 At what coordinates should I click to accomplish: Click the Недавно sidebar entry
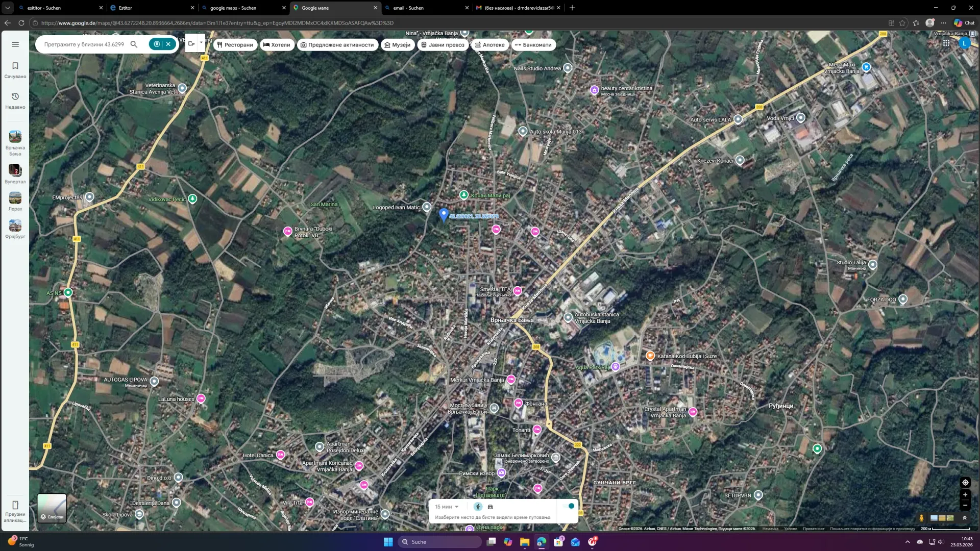(x=15, y=100)
